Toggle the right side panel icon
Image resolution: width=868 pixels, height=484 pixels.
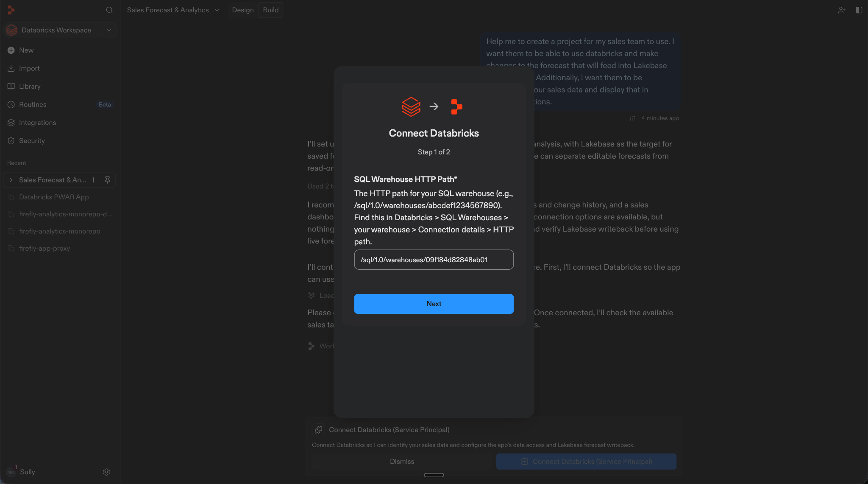tap(859, 10)
